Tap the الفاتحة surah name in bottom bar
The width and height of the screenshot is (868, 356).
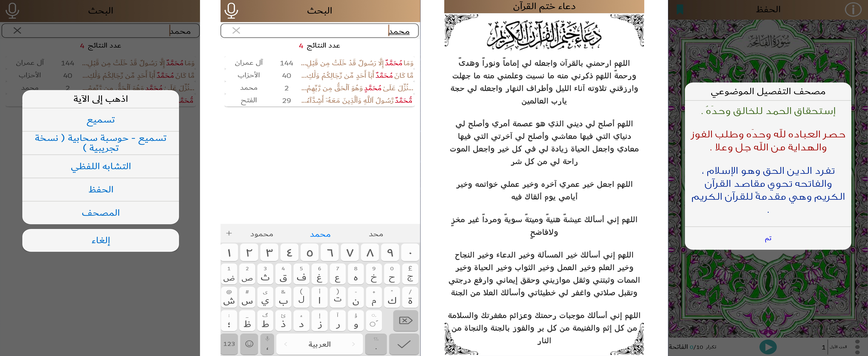(x=678, y=347)
